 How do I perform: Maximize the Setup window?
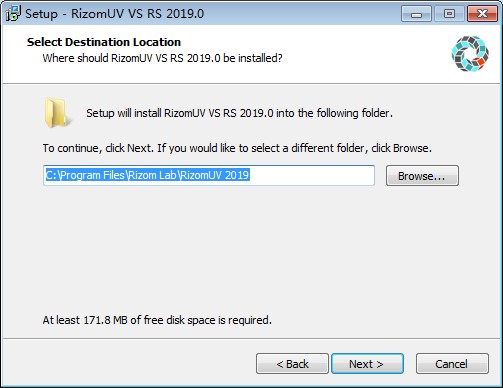tap(449, 14)
